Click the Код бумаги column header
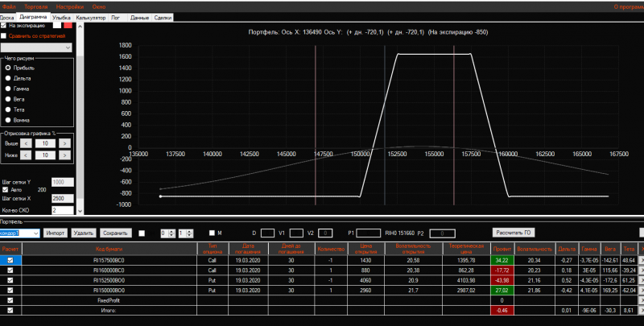Image resolution: width=644 pixels, height=326 pixels. [x=109, y=249]
